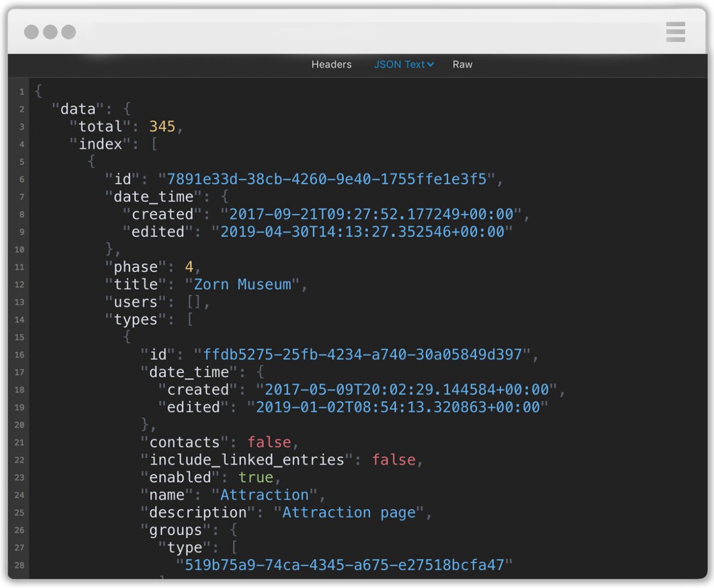Viewport: 714px width, 588px height.
Task: Click the contacts value false
Action: (x=269, y=442)
